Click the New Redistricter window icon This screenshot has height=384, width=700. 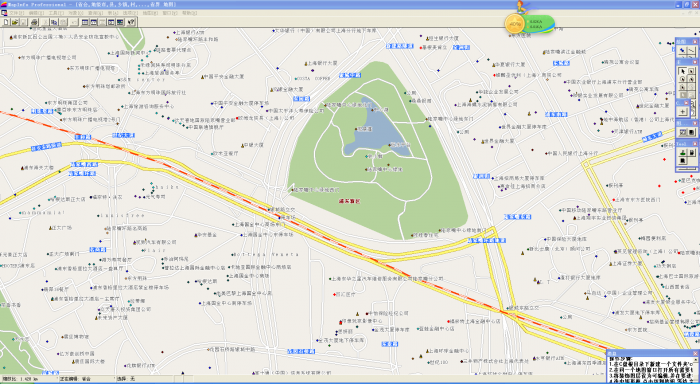click(x=120, y=22)
